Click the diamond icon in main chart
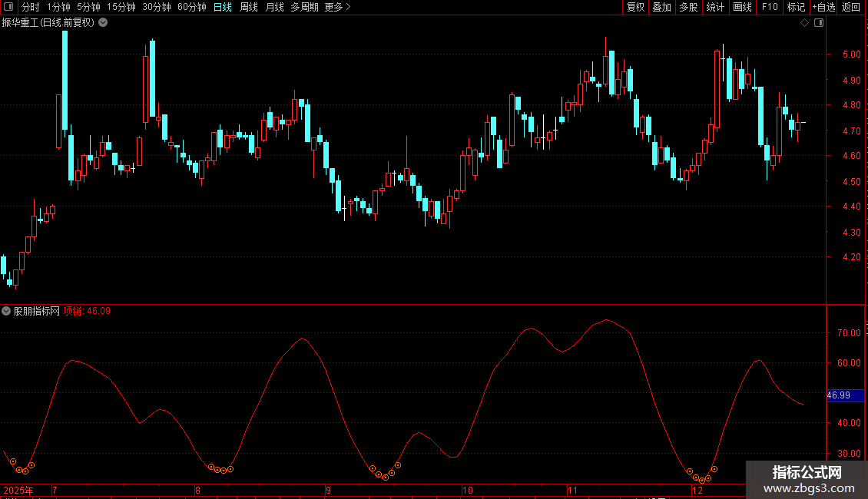The width and height of the screenshot is (868, 499). pos(805,23)
